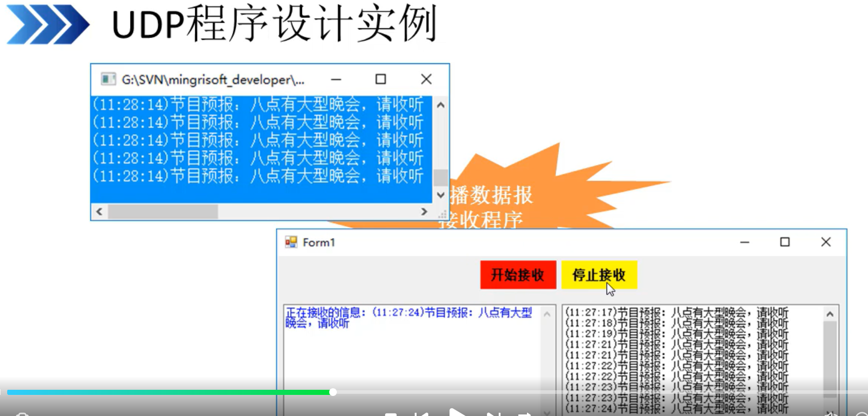Viewport: 868px width, 416px height.
Task: Click the console's horizontal scrollbar thumb
Action: pyautogui.click(x=163, y=211)
